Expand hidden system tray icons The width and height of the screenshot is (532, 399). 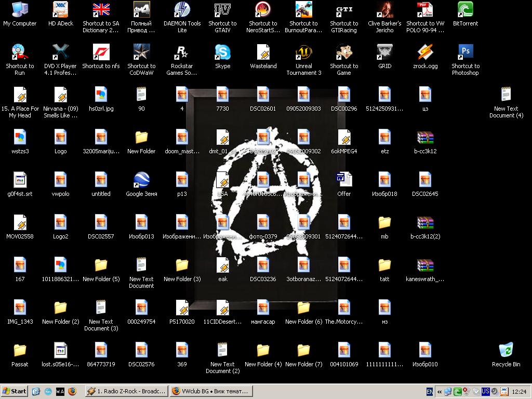(x=440, y=391)
